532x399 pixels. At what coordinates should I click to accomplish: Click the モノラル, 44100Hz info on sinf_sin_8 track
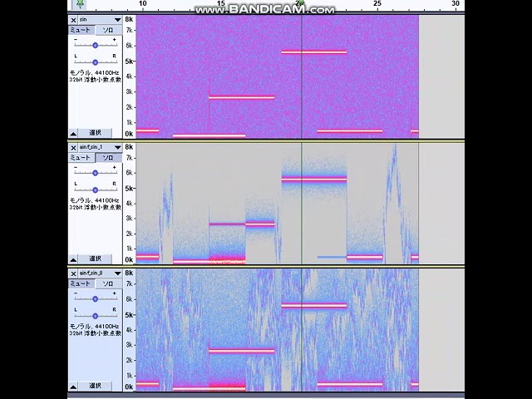[x=94, y=327]
